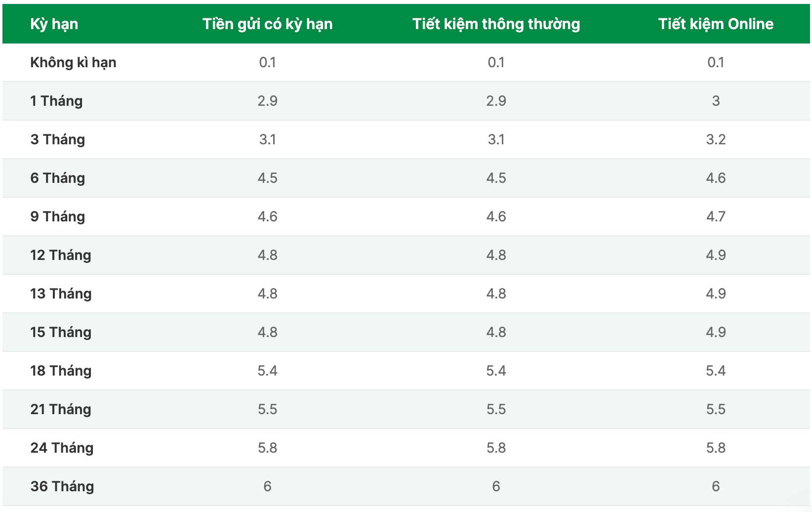Image resolution: width=812 pixels, height=512 pixels.
Task: Click the 13 Tháng row label
Action: coord(61,294)
